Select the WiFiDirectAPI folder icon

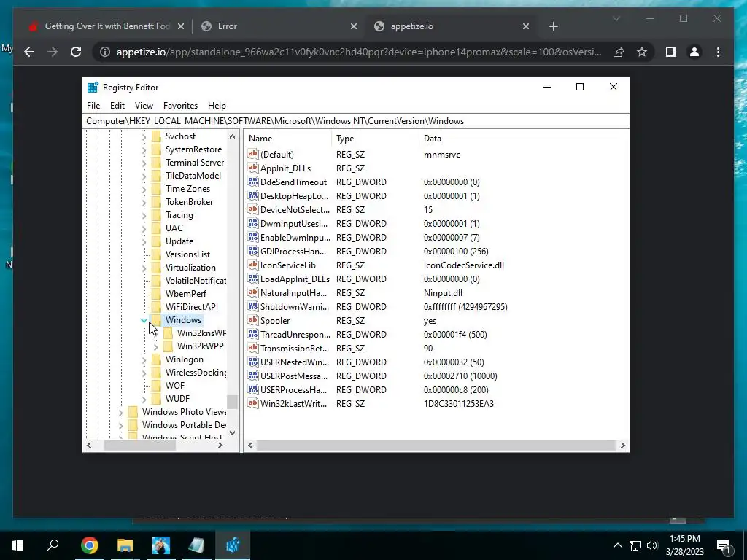pyautogui.click(x=156, y=307)
